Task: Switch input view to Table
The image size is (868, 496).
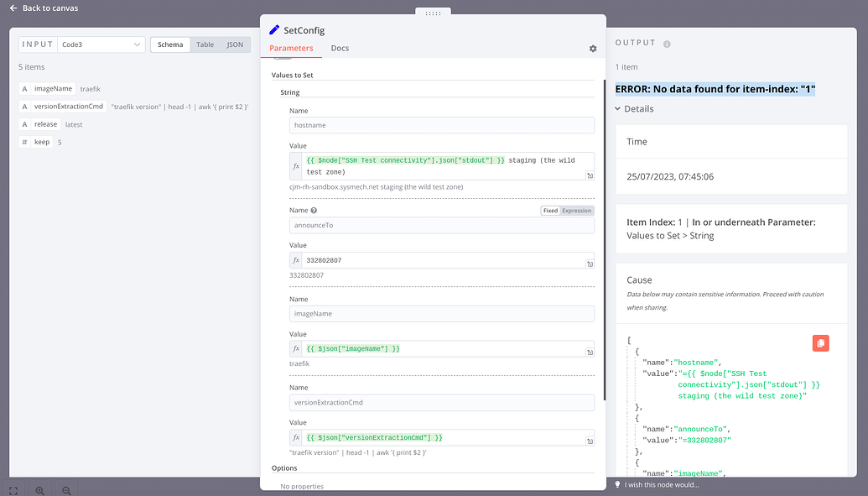Action: (x=205, y=44)
